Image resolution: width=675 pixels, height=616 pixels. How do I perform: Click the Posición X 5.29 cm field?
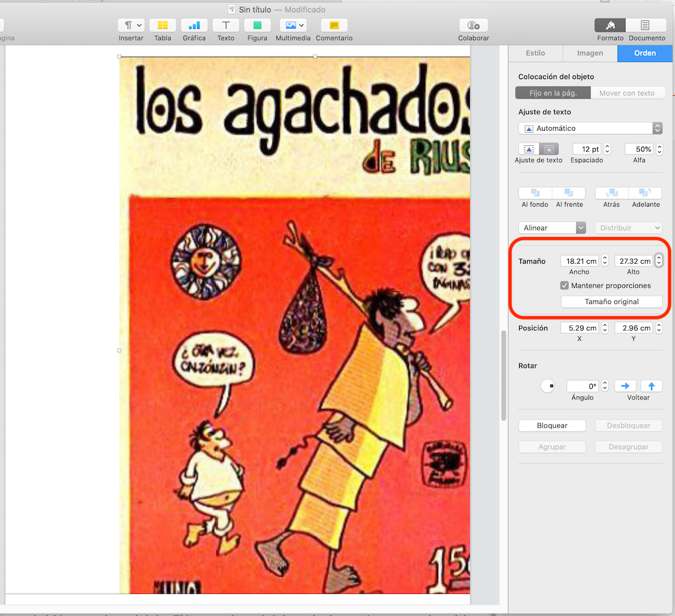coord(579,328)
